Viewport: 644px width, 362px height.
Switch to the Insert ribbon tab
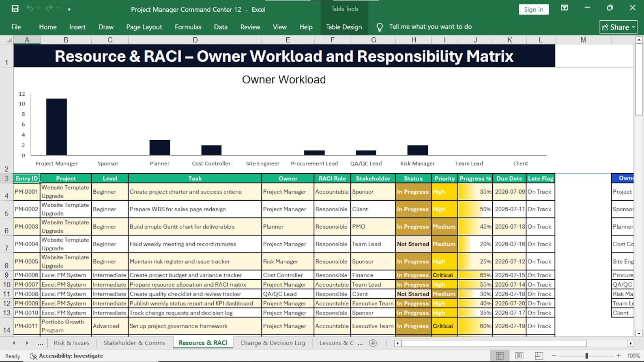click(77, 27)
